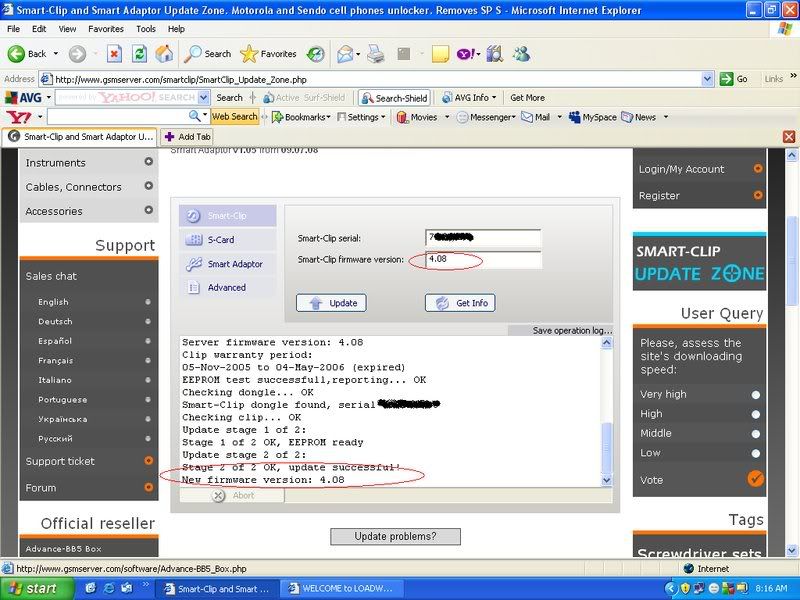
Task: Open the Favorites menu
Action: pyautogui.click(x=106, y=29)
